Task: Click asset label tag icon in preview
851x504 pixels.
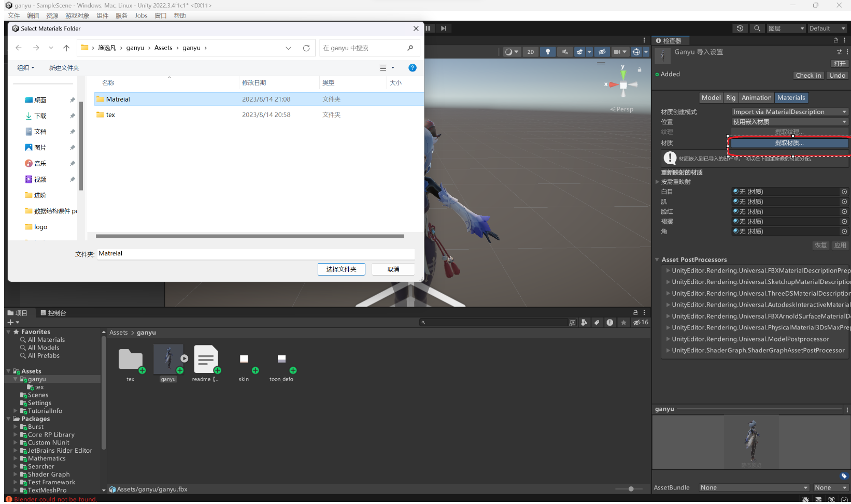Action: pyautogui.click(x=844, y=476)
